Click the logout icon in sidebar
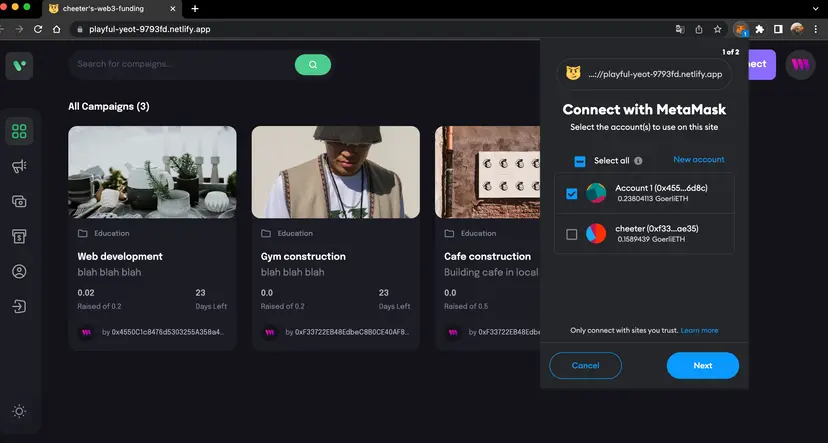 coord(19,306)
